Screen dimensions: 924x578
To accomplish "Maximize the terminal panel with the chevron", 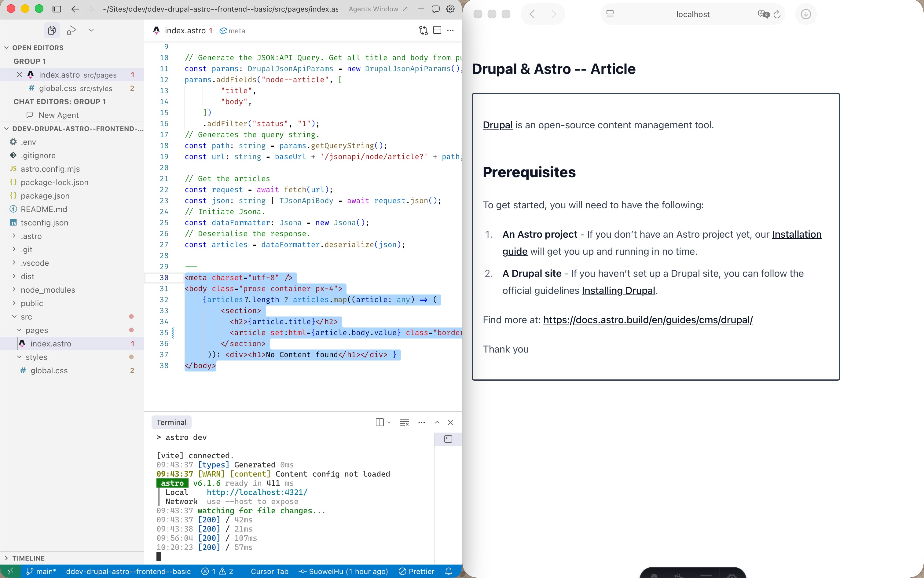I will 437,423.
